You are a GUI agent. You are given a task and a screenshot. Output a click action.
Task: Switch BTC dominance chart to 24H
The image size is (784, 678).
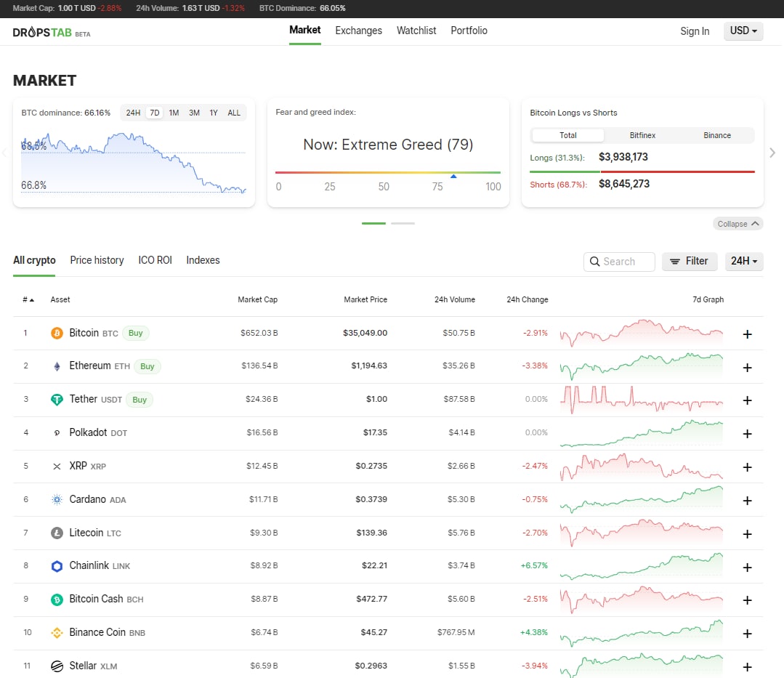click(133, 113)
